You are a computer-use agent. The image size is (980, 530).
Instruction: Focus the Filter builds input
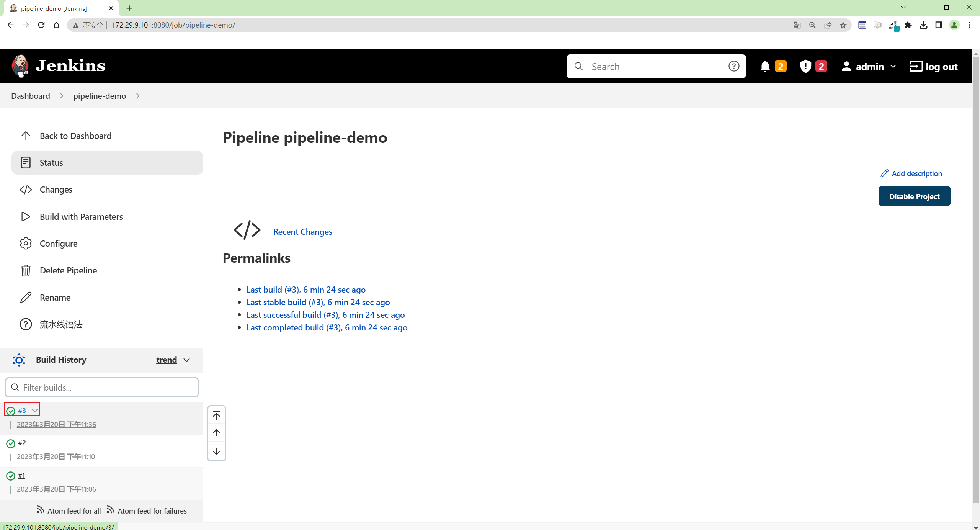102,388
